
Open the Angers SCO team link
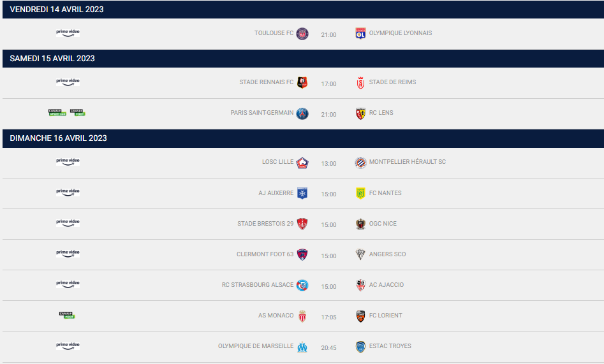387,254
